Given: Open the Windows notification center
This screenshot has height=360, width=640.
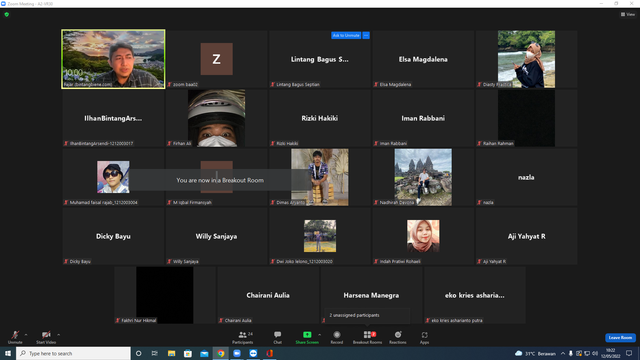Looking at the screenshot, I should (629, 353).
